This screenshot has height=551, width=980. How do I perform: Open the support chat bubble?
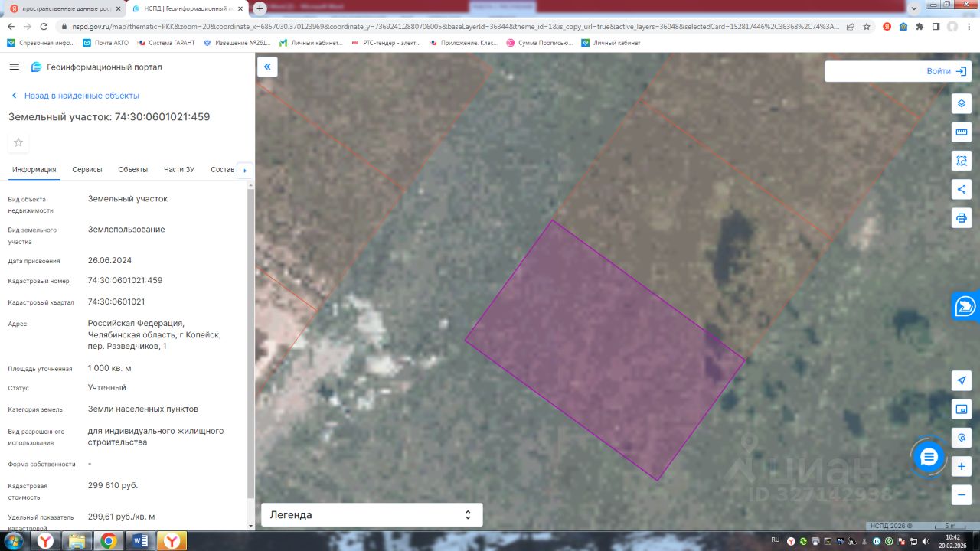pos(929,457)
